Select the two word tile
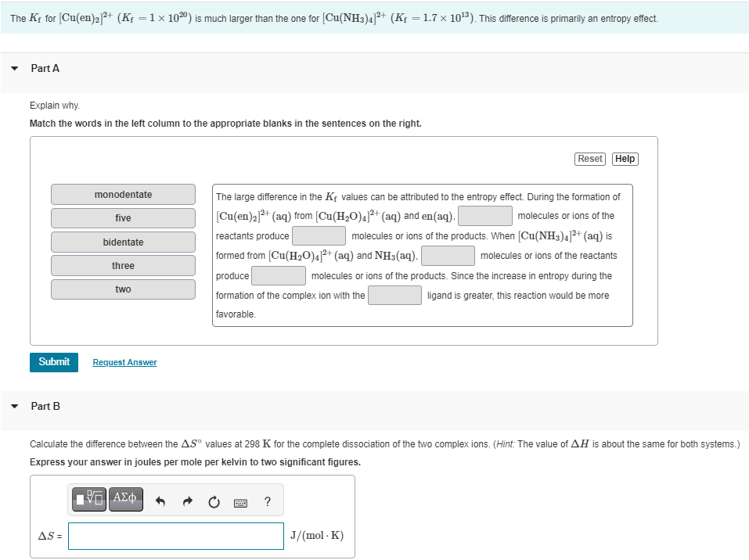This screenshot has width=749, height=560. (x=123, y=289)
